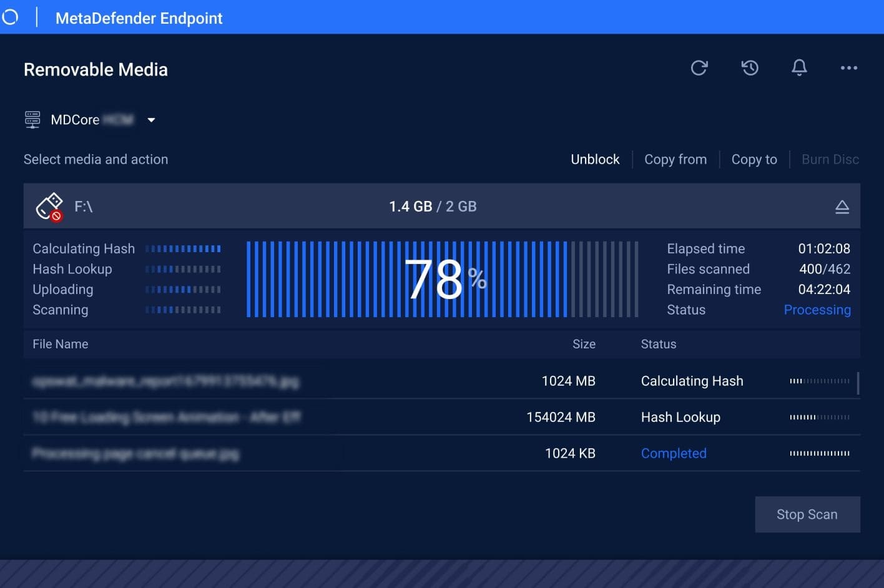Open the scan history clock icon
Image resolution: width=884 pixels, height=588 pixels.
point(750,67)
